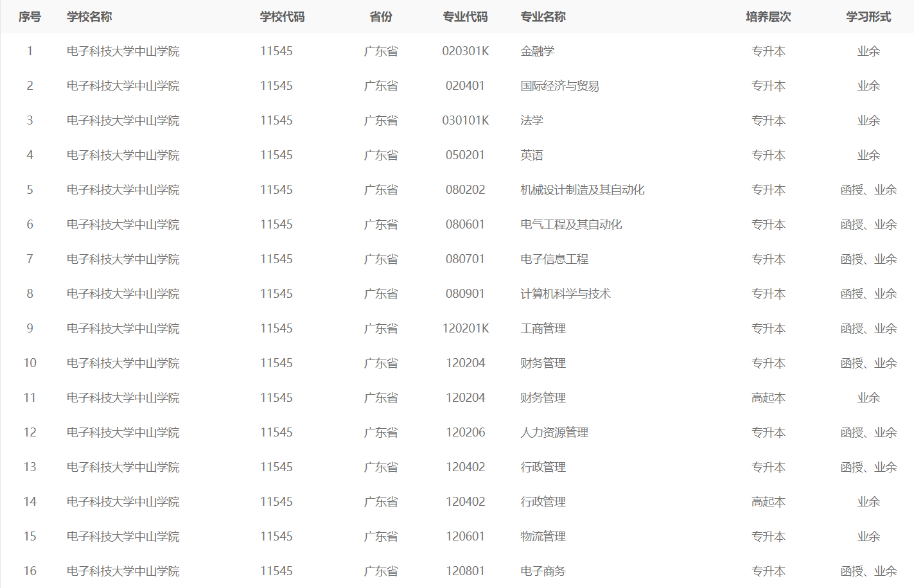Select major code 080901

[x=465, y=294]
